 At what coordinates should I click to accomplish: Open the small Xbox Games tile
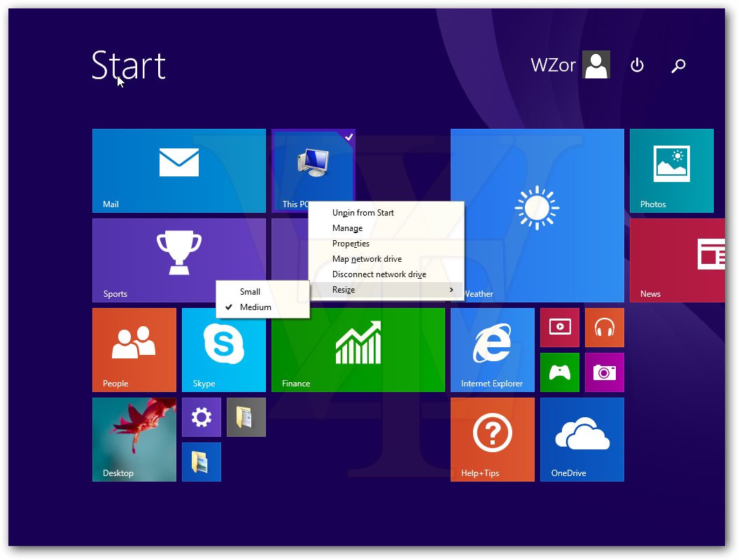click(559, 372)
